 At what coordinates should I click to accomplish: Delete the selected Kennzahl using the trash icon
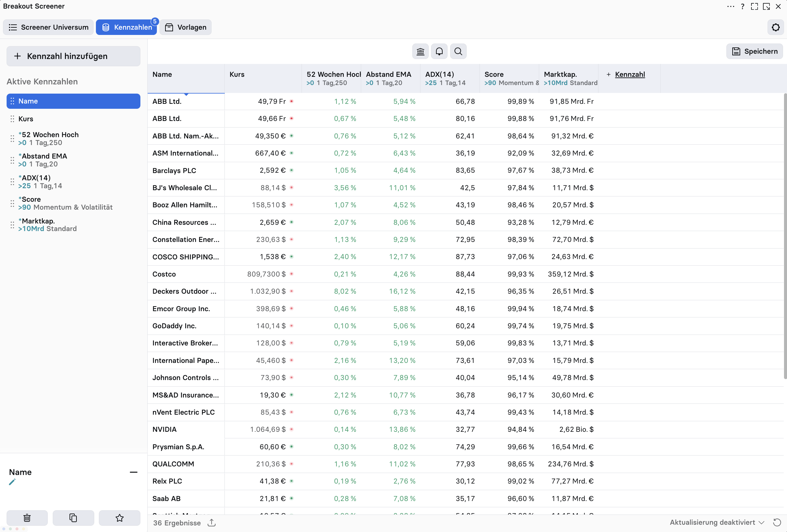(x=27, y=518)
